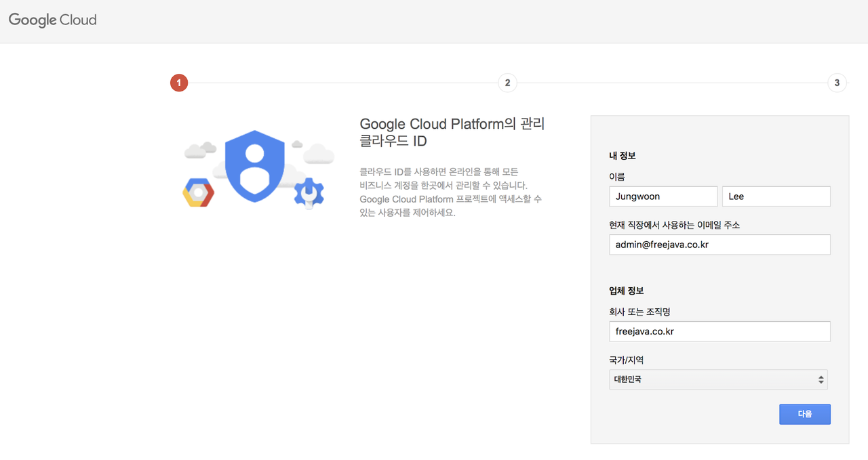
Task: Click the Google Cloud Platform 관리 heading
Action: click(452, 133)
